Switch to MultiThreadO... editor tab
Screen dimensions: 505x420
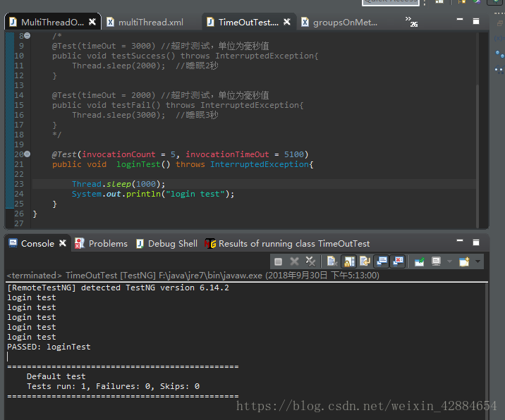pos(52,23)
